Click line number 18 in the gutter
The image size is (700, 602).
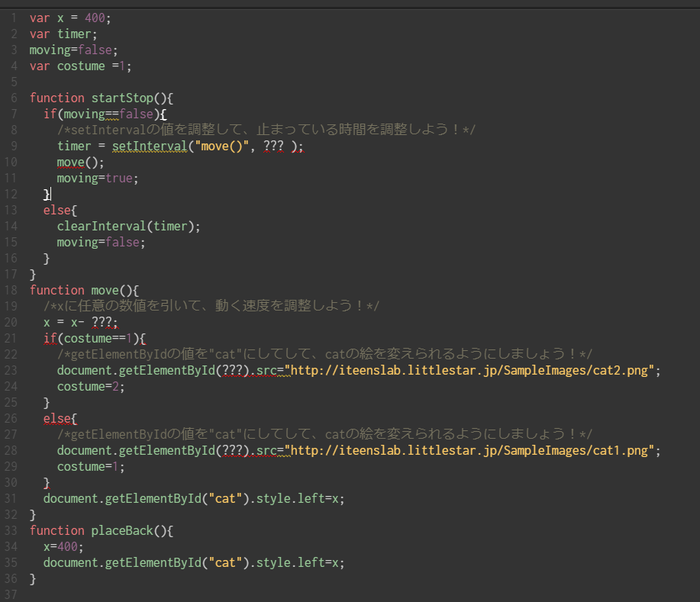tap(11, 290)
